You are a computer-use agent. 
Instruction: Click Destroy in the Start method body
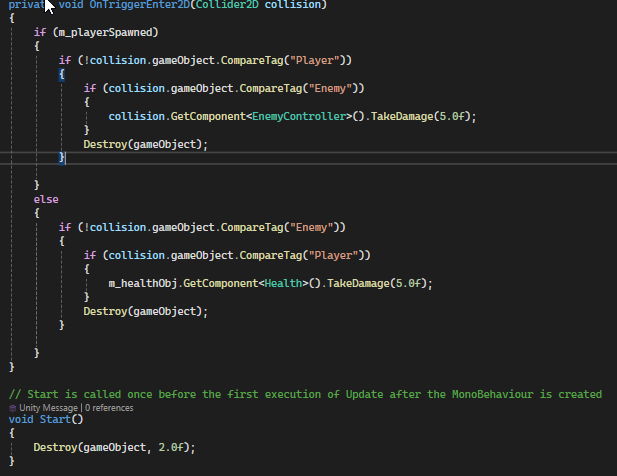point(55,447)
